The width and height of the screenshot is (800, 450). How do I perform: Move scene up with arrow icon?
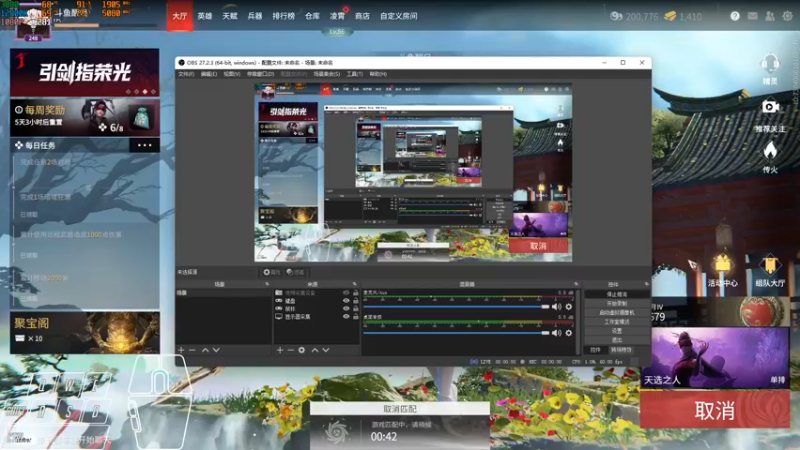point(205,350)
